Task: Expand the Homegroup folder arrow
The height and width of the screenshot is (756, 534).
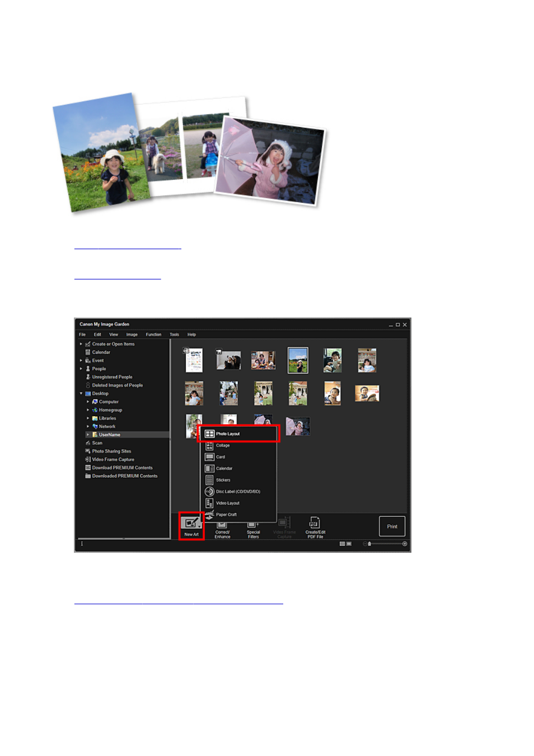Action: [88, 410]
